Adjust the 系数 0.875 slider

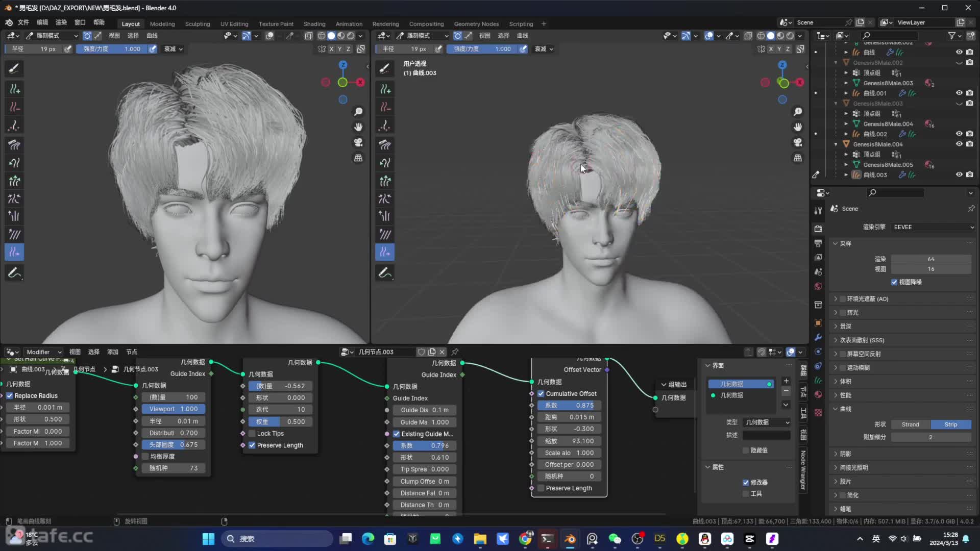coord(569,406)
